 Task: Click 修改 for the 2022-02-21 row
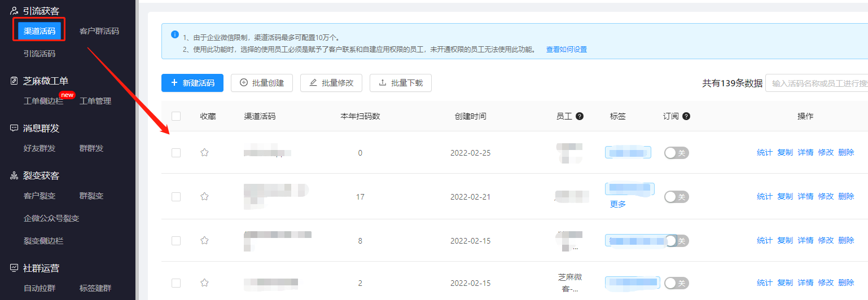tap(826, 196)
